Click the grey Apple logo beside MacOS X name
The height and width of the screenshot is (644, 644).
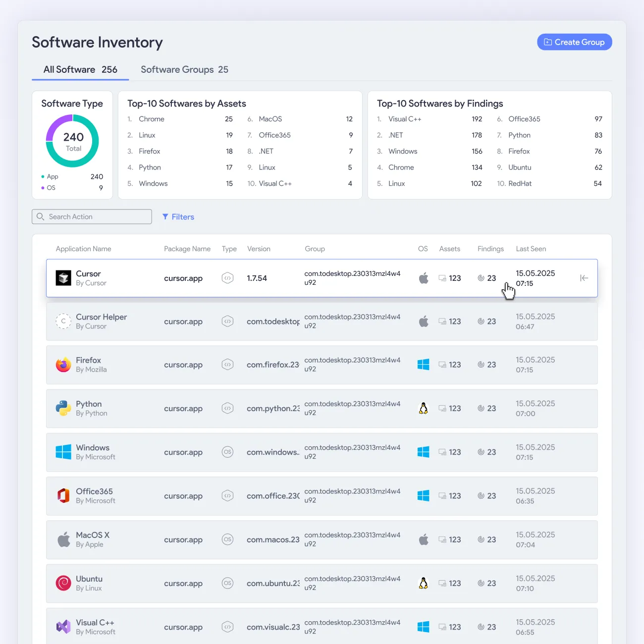(63, 539)
